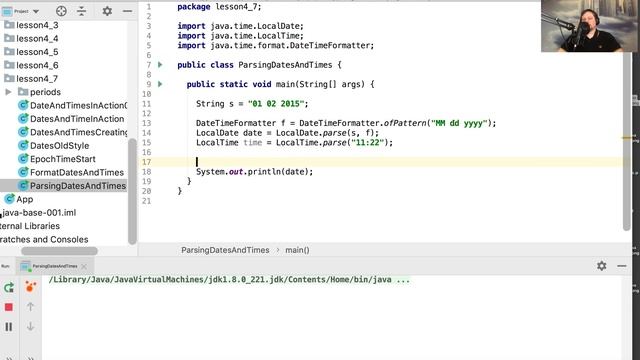Open EpochTimeStart class file
The height and width of the screenshot is (360, 640).
[63, 159]
